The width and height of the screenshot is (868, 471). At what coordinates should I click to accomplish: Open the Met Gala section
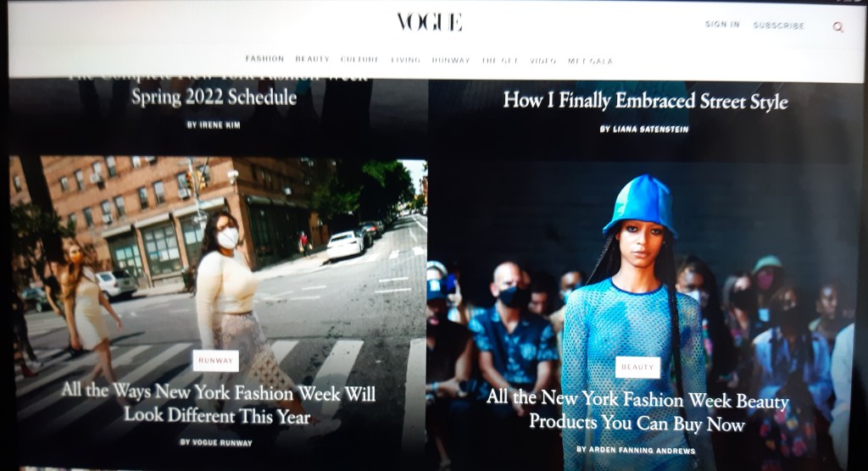[590, 61]
